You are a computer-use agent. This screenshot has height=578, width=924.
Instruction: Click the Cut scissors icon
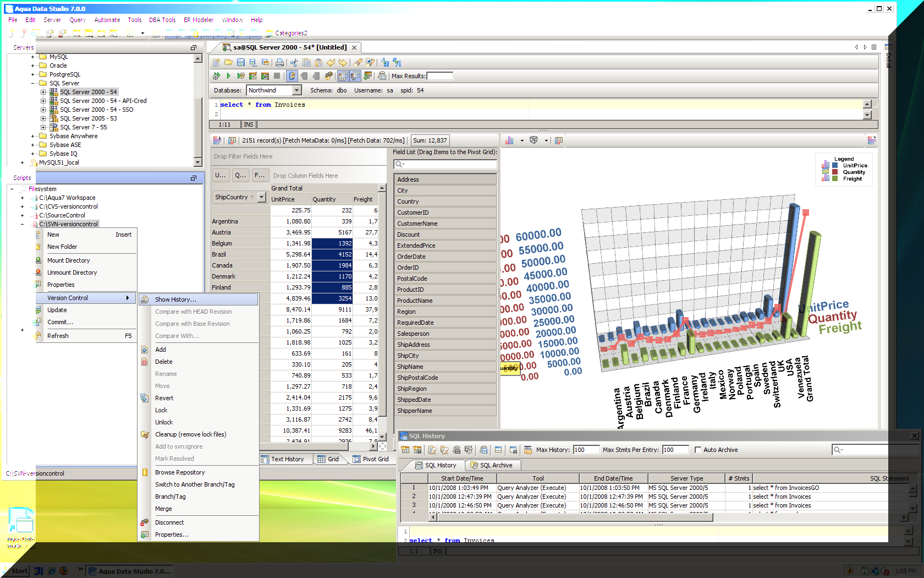(x=294, y=62)
